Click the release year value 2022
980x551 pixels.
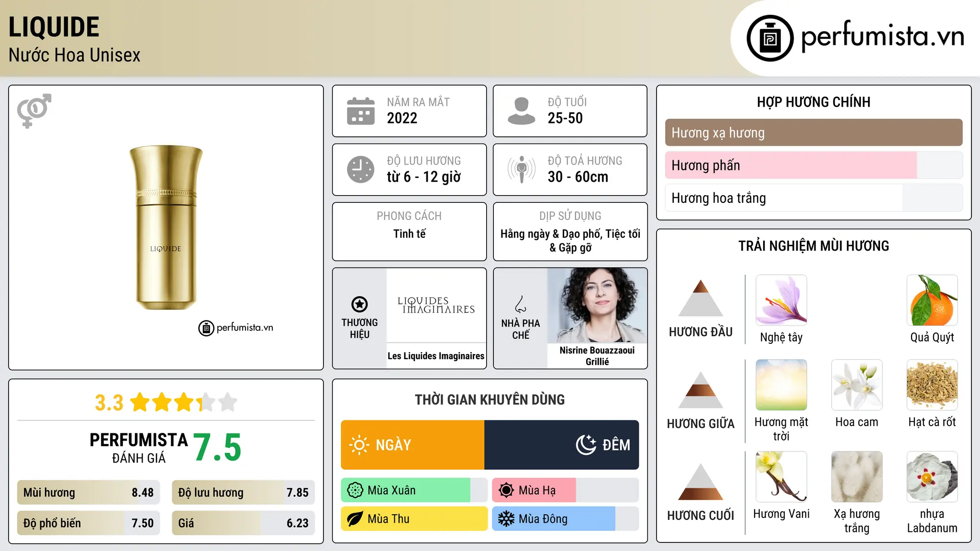(402, 118)
